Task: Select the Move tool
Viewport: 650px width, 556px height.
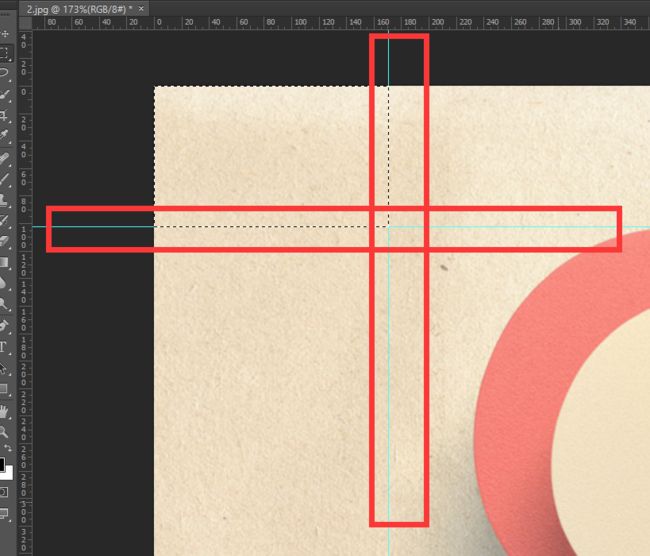Action: pyautogui.click(x=5, y=34)
